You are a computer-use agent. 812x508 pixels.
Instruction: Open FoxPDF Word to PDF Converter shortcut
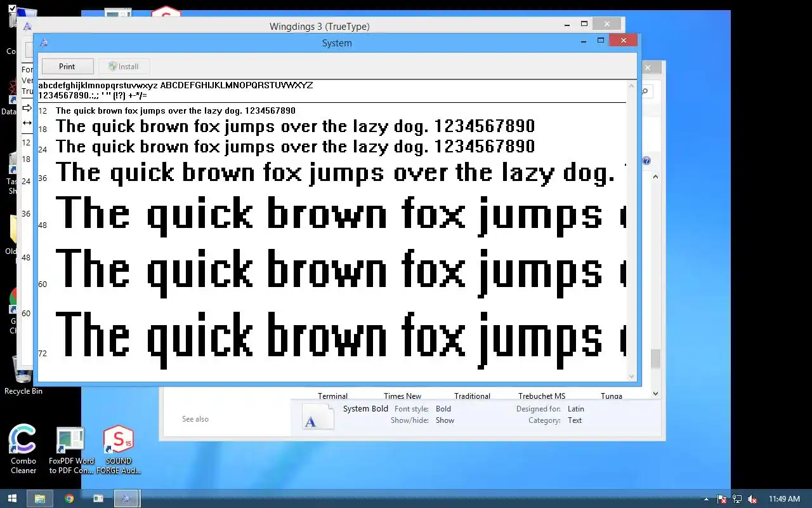71,451
